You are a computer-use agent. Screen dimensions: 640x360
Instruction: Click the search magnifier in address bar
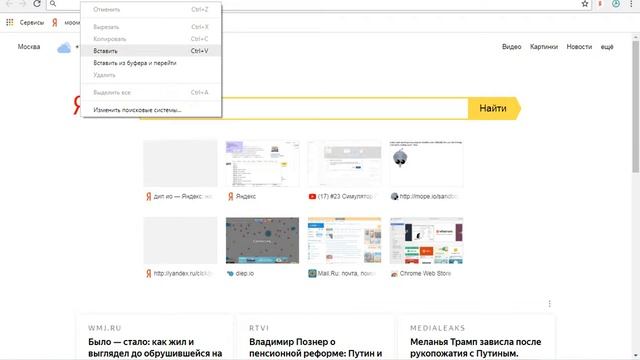(53, 4)
